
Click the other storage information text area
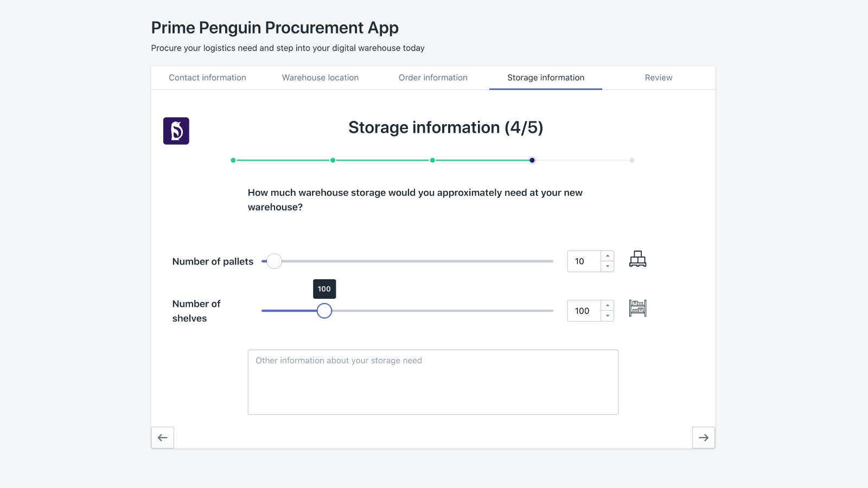[433, 382]
